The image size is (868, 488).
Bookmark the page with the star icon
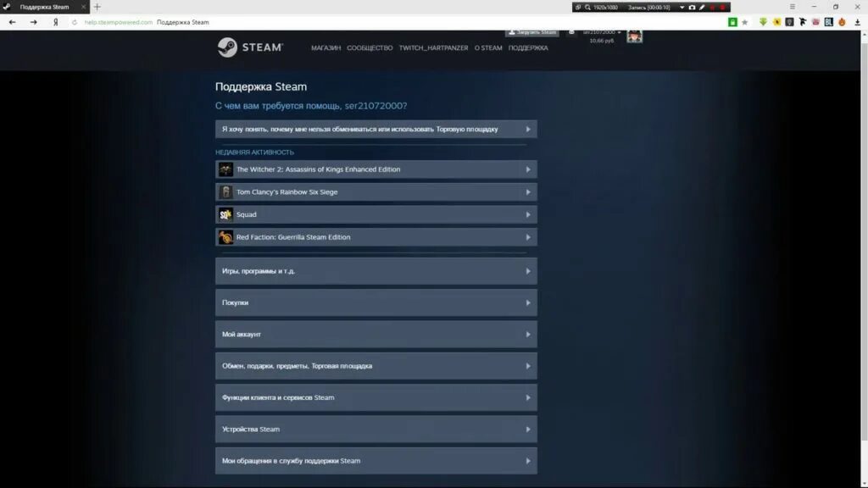point(744,22)
